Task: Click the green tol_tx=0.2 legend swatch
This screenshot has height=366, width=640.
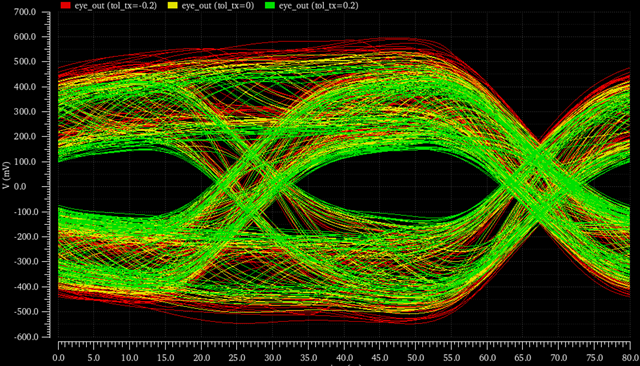Action: (x=270, y=5)
